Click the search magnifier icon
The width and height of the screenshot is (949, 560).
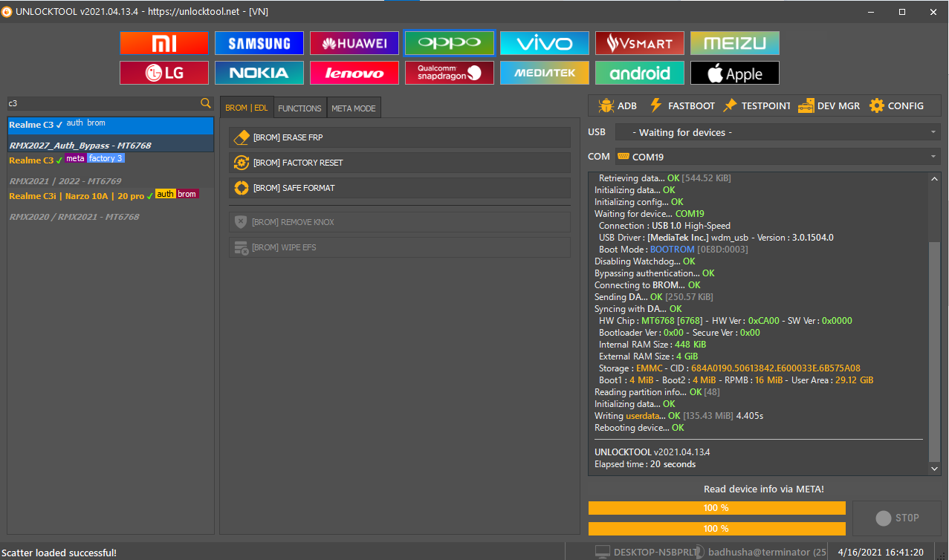pyautogui.click(x=206, y=103)
